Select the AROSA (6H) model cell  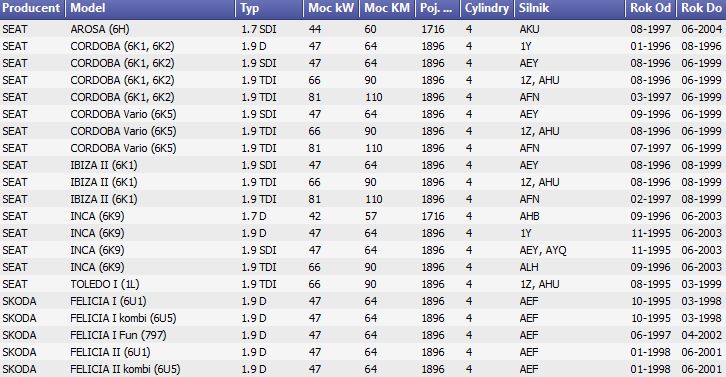coord(100,29)
